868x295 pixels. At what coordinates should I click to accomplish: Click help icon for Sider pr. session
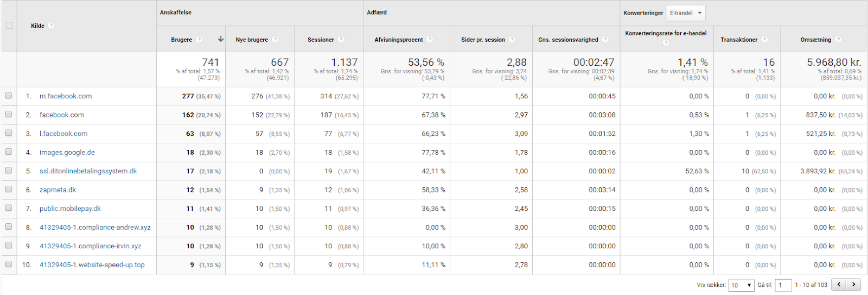[x=512, y=40]
